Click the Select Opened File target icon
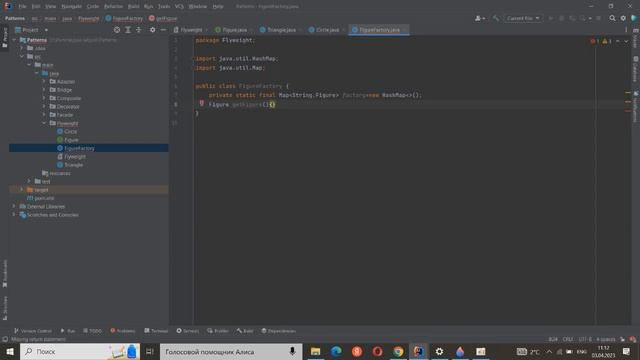Screen dimensions: 640x360 pyautogui.click(x=117, y=30)
